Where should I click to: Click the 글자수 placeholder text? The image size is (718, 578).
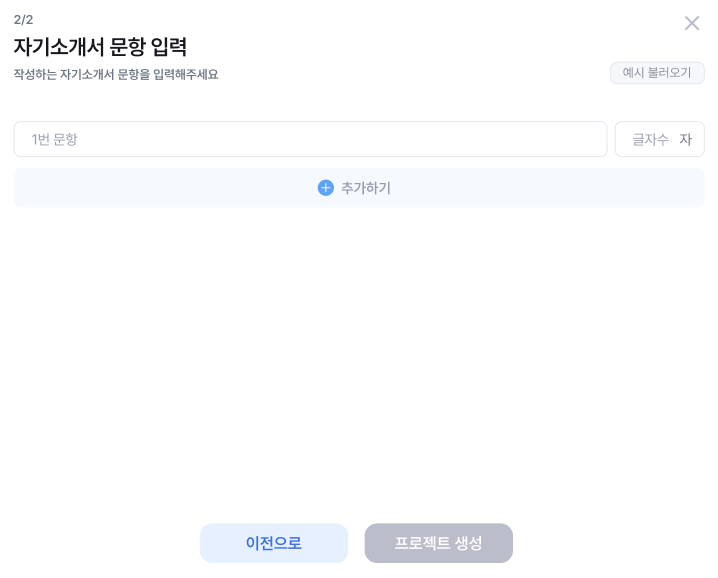(650, 139)
